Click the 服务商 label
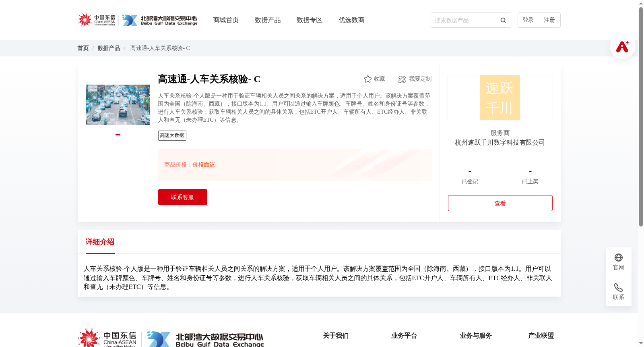The width and height of the screenshot is (644, 347). tap(500, 133)
